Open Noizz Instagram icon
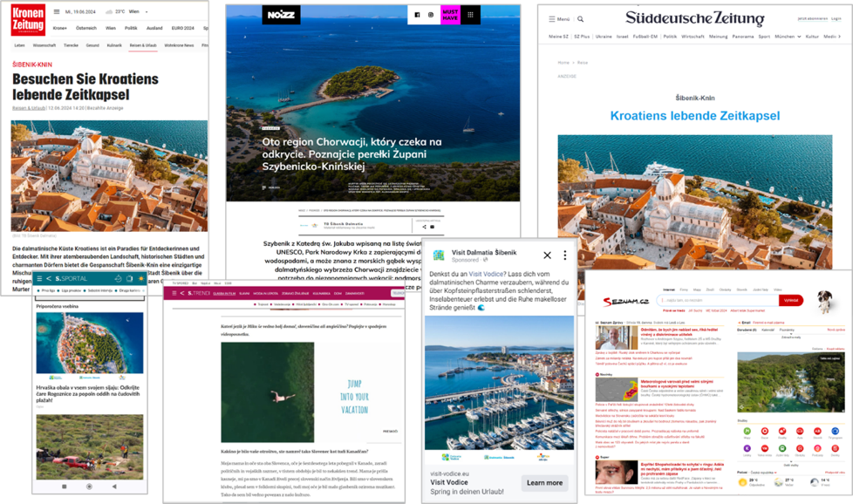The width and height of the screenshot is (853, 504). (x=431, y=15)
